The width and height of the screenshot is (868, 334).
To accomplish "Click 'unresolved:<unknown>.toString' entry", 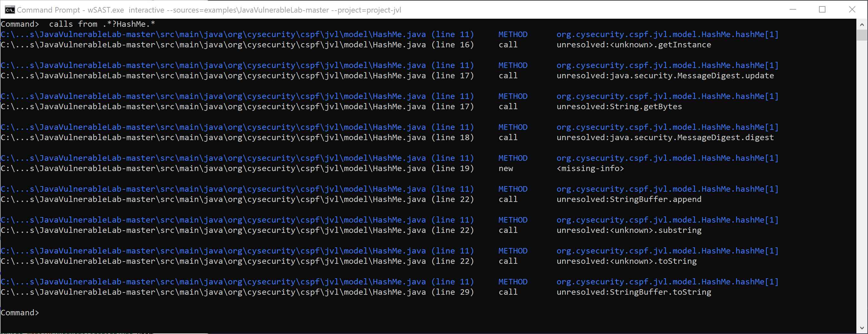I will pos(626,261).
